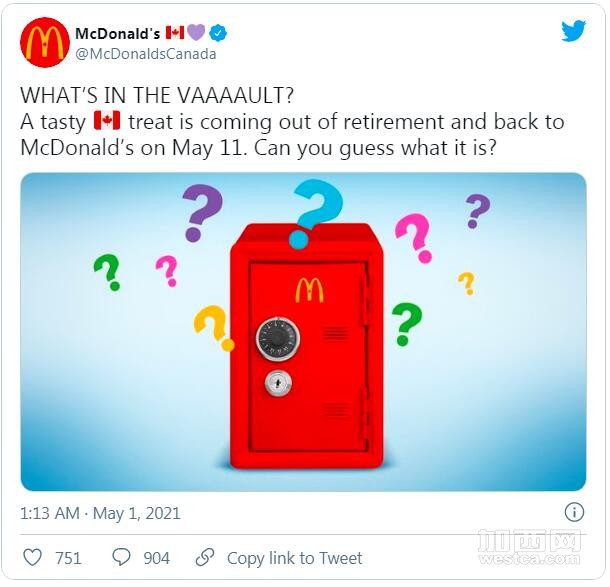Open the Twitter bird logo
The image size is (610, 587).
tap(573, 31)
